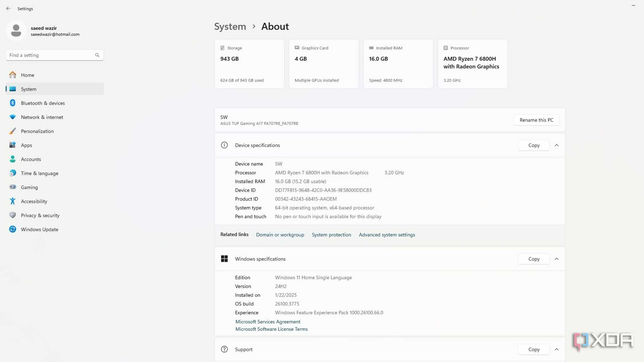This screenshot has height=362, width=644.
Task: Click the Accounts person icon
Action: tap(13, 159)
